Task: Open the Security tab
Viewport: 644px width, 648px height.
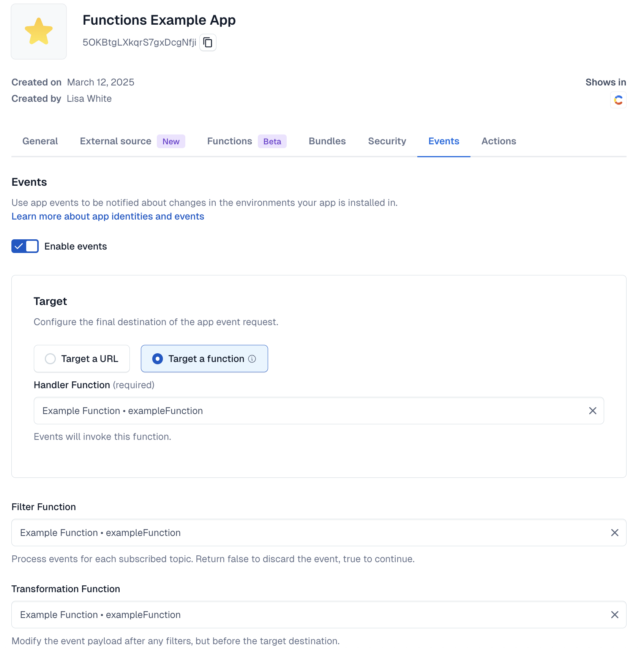Action: coord(387,141)
